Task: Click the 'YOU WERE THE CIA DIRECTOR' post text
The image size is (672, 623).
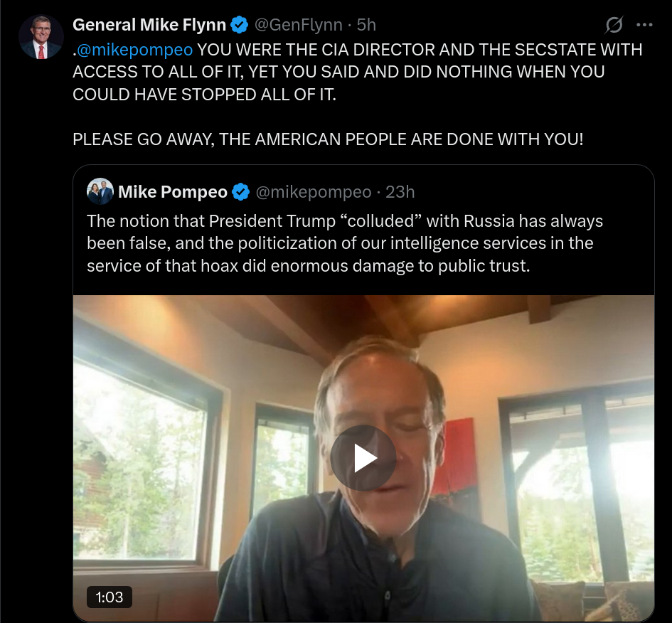Action: (357, 72)
